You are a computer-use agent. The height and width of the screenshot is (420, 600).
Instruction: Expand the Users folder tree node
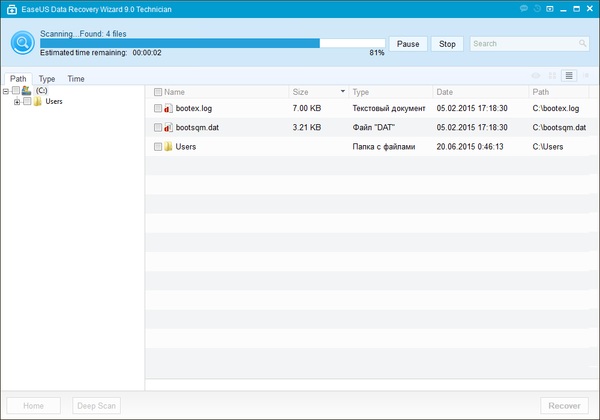tap(17, 102)
